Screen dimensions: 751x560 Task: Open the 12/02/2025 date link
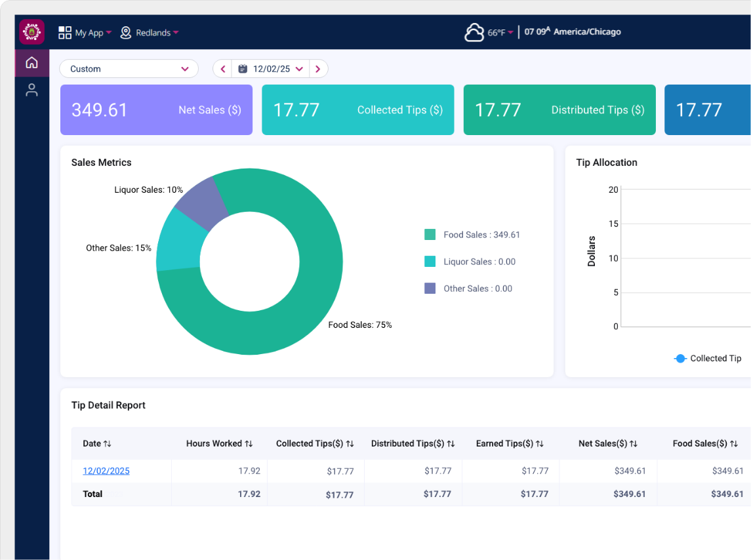[x=106, y=471]
